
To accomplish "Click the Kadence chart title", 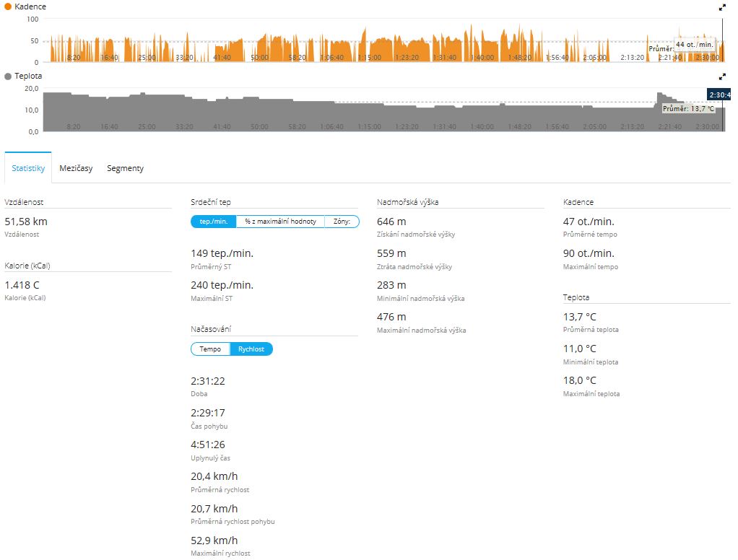I will click(30, 7).
